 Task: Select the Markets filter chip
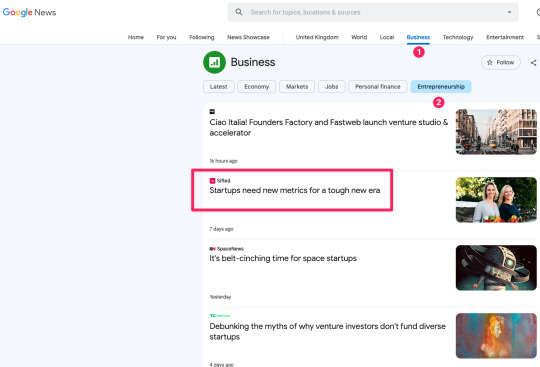tap(297, 87)
